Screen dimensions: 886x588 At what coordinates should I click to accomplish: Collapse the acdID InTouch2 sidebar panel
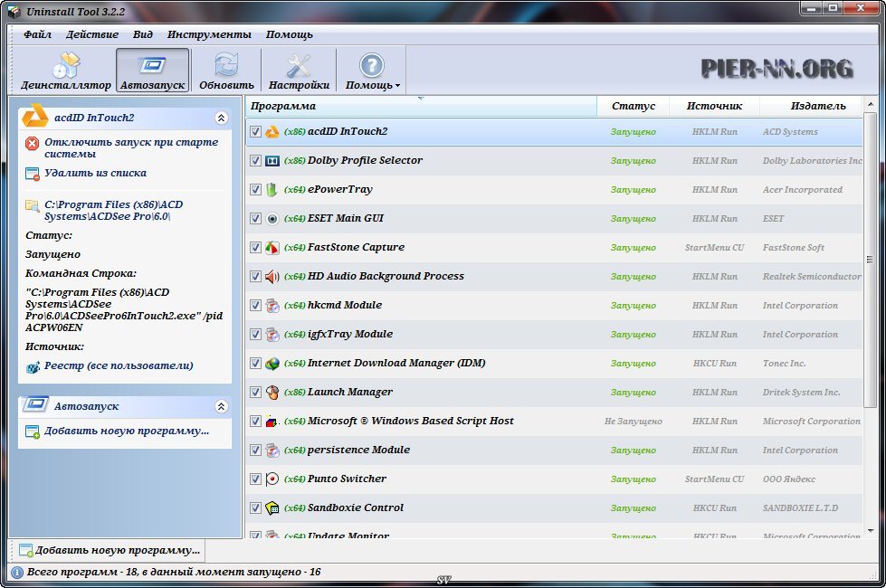click(x=221, y=118)
